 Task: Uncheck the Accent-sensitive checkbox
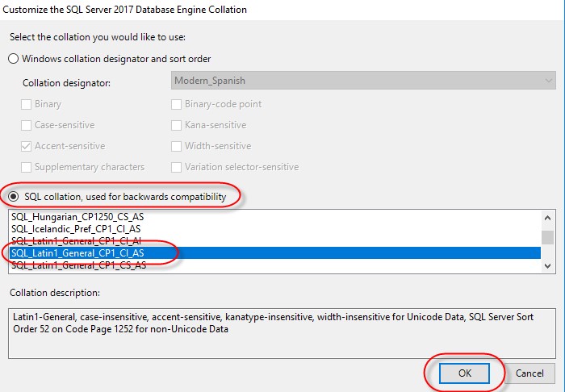pyautogui.click(x=27, y=146)
